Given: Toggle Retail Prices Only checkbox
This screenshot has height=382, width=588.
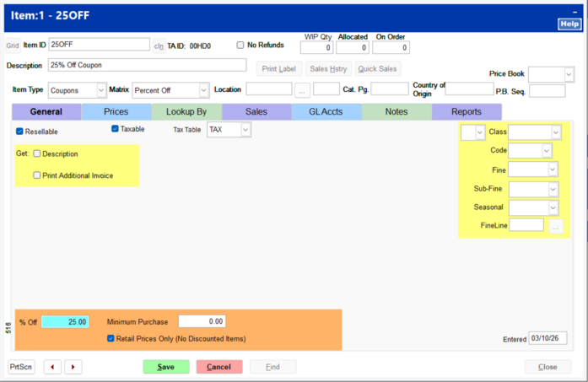Looking at the screenshot, I should 111,338.
